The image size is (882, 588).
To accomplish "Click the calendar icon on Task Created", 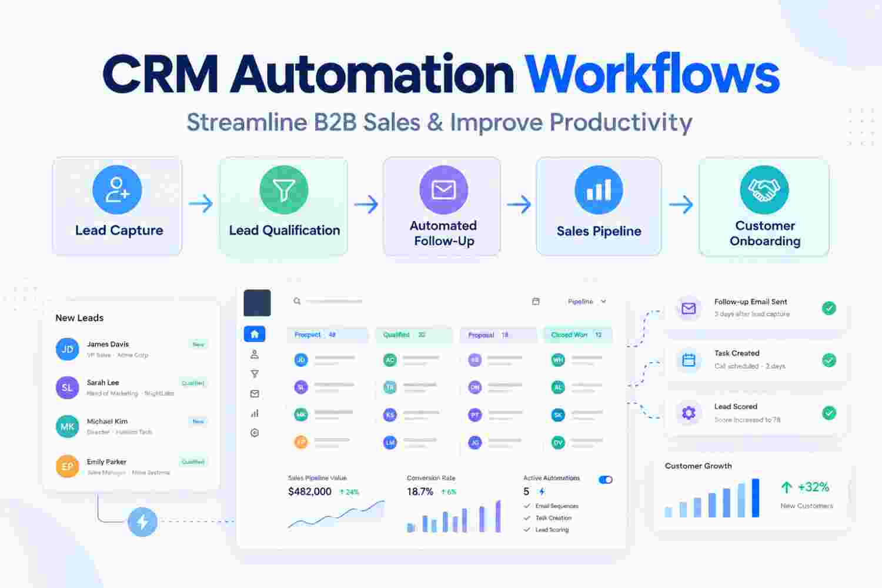I will click(x=689, y=360).
